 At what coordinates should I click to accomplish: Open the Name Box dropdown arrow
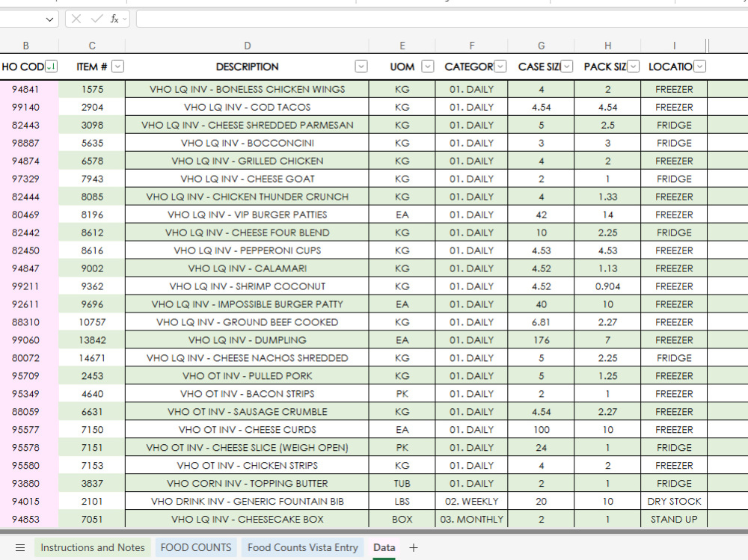(49, 19)
